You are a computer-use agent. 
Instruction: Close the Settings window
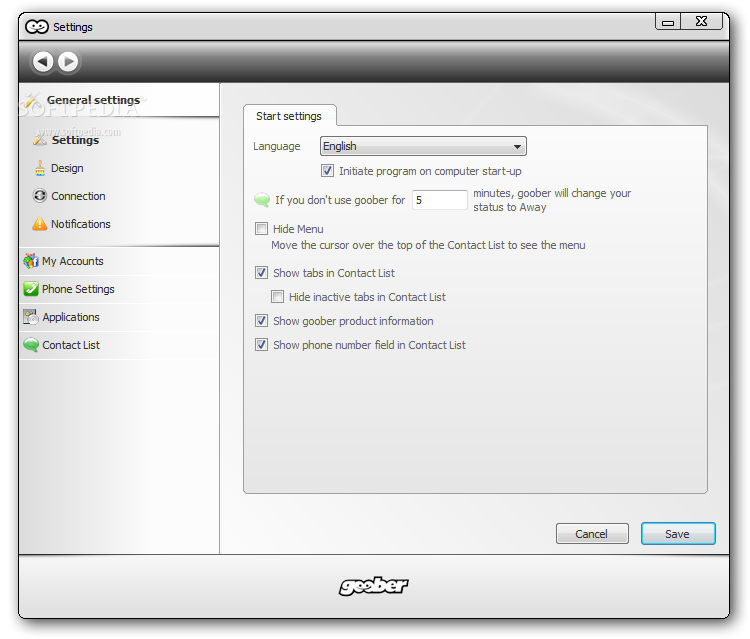[x=701, y=22]
